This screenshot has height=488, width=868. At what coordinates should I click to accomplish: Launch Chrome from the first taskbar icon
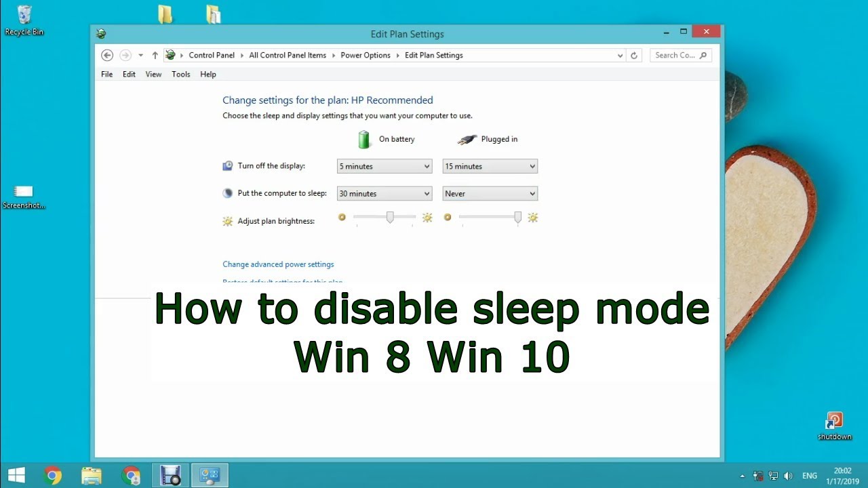click(x=53, y=475)
